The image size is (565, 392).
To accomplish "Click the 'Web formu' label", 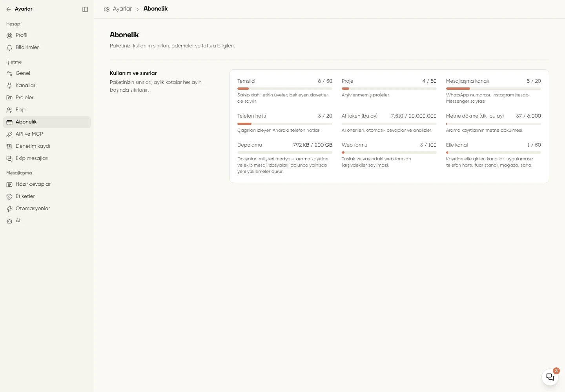I will pyautogui.click(x=355, y=145).
